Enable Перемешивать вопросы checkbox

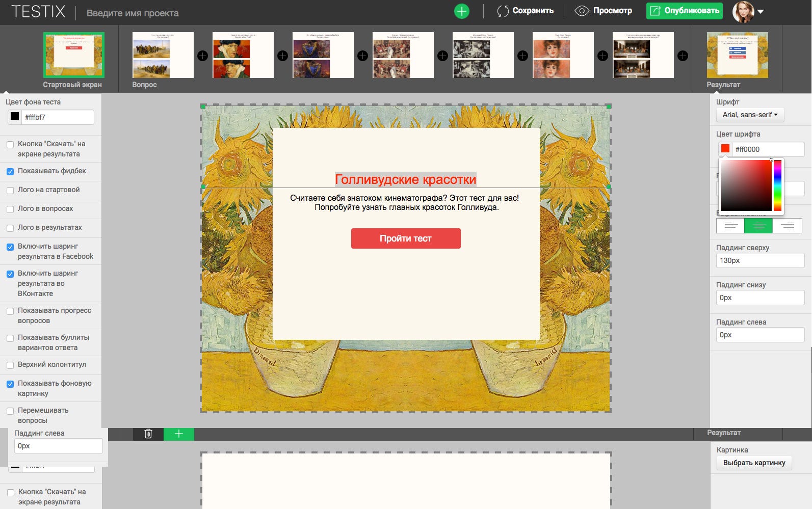point(10,411)
